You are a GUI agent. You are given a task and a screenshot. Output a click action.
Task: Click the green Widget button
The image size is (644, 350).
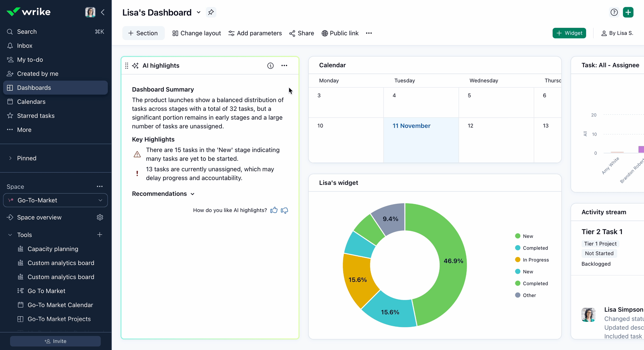[x=569, y=33]
